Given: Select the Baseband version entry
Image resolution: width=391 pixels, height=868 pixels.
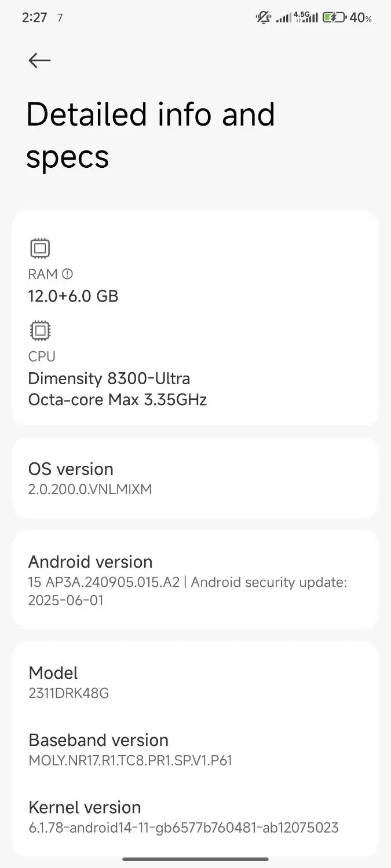Looking at the screenshot, I should [195, 749].
